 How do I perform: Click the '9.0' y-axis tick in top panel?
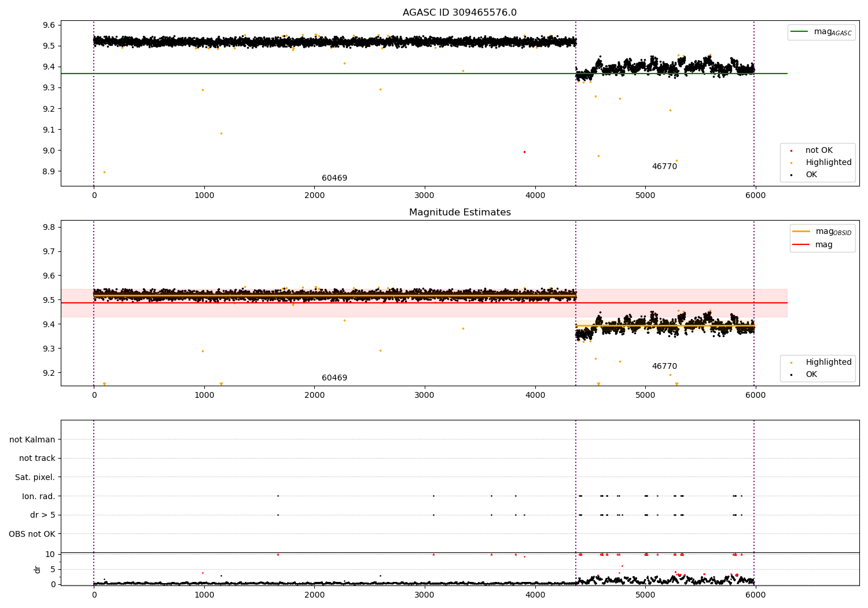coord(49,151)
